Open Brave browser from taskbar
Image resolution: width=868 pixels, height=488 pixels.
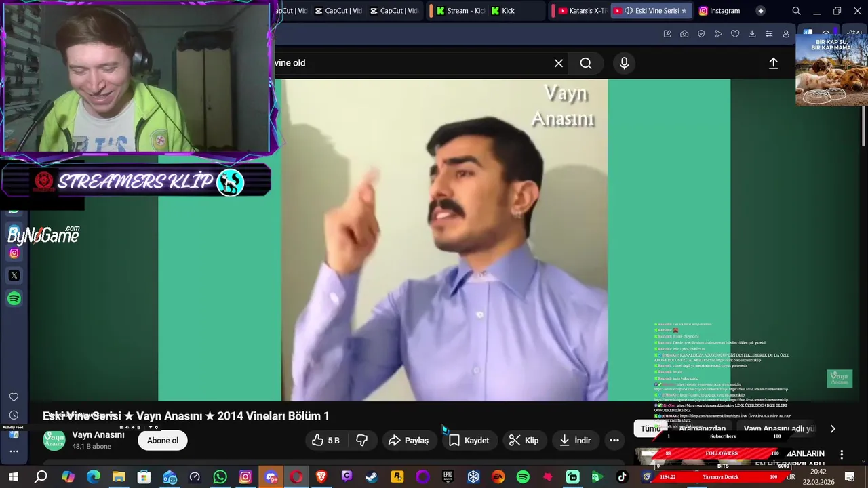point(321,477)
